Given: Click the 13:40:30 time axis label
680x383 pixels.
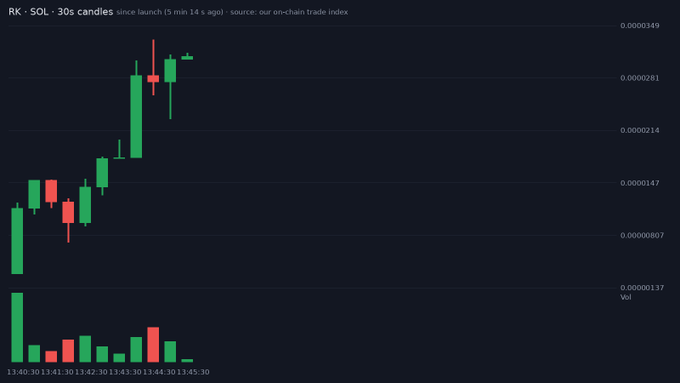Looking at the screenshot, I should 23,372.
